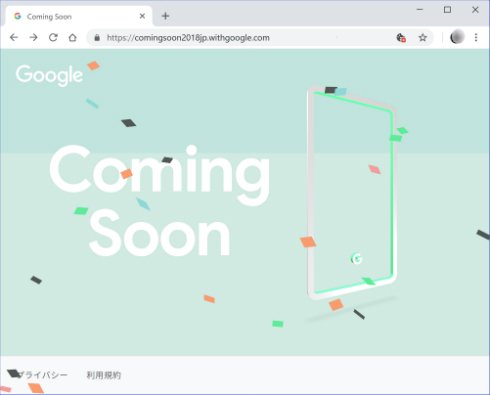
Task: Open the Chrome three-dot menu
Action: click(x=476, y=37)
